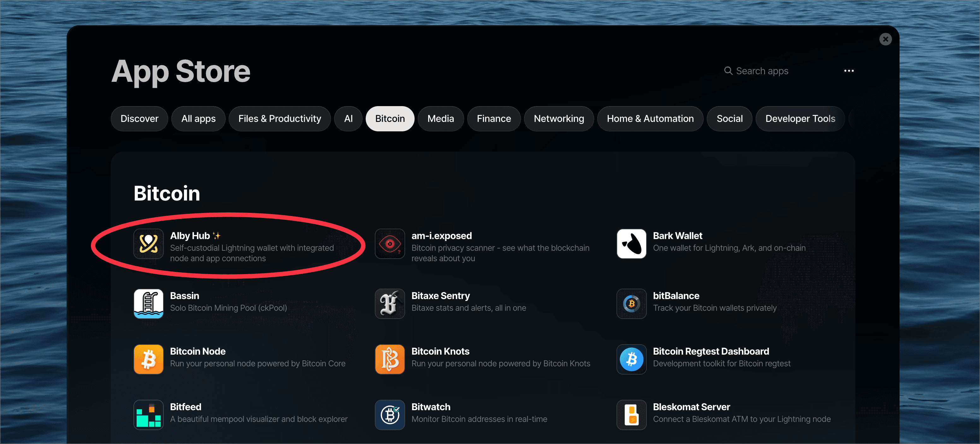The image size is (980, 444).
Task: Switch to the Social category
Action: [x=729, y=119]
